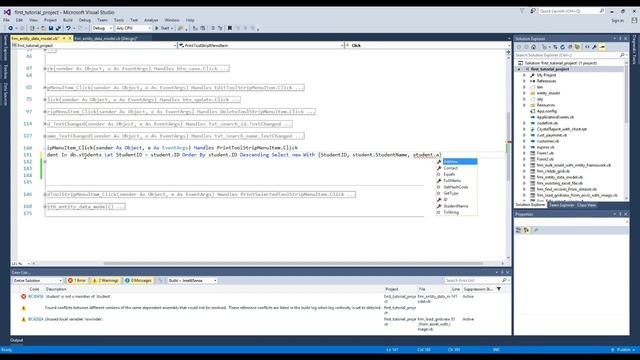Expand the References node in Solution Explorer
The height and width of the screenshot is (360, 640).
pos(524,81)
